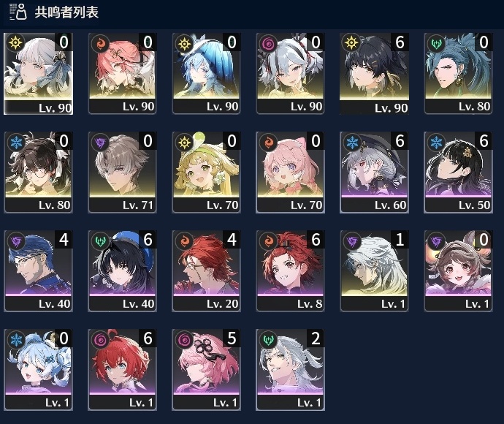Click spectro icon on blonde Lv. 70 character
The image size is (504, 424).
tap(184, 142)
